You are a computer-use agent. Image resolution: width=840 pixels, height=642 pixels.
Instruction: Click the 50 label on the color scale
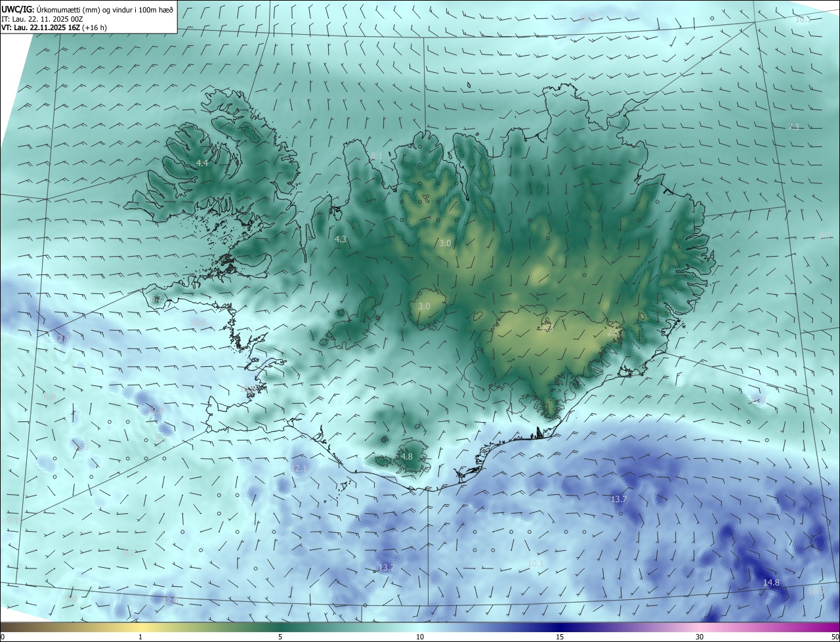(x=835, y=637)
